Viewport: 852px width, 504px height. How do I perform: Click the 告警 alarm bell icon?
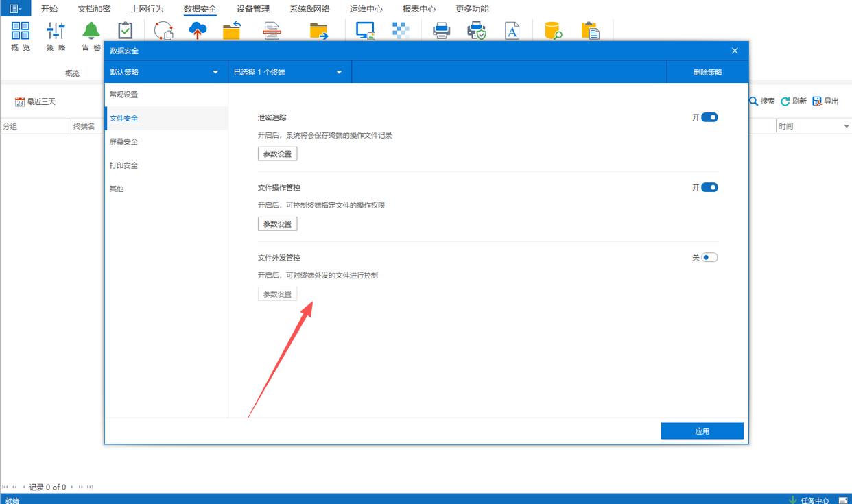tap(91, 31)
